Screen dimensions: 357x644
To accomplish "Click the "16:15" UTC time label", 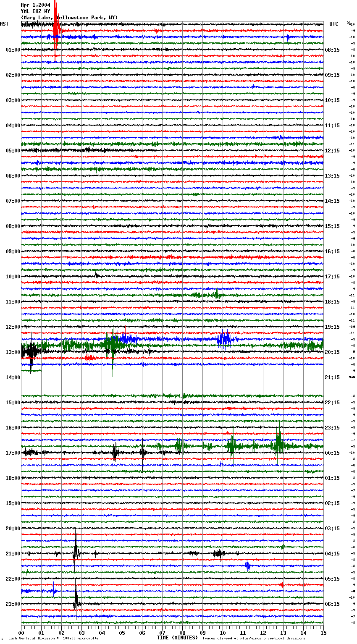I will pos(332,251).
